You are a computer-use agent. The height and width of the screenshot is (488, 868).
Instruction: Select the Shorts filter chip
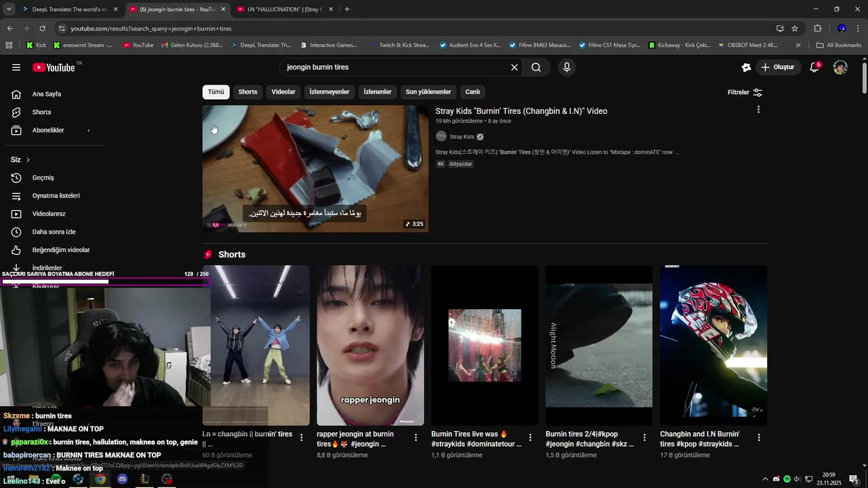248,92
